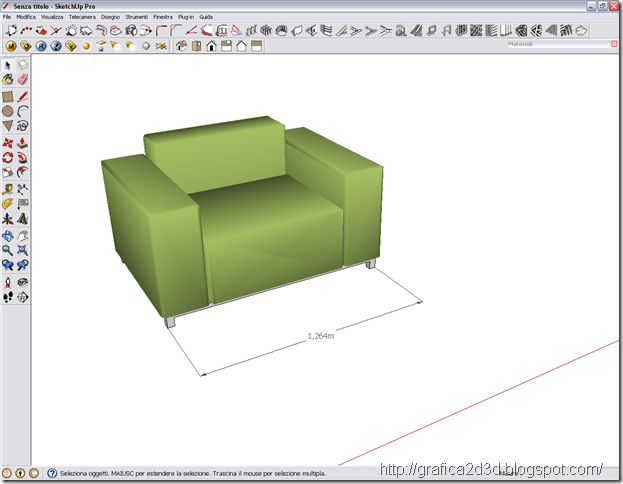Viewport: 623px width, 484px height.
Task: Click the Zoom Extents tool
Action: click(x=23, y=250)
